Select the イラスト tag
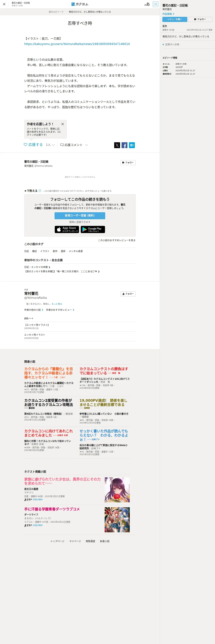This screenshot has width=215, height=644. pyautogui.click(x=45, y=251)
